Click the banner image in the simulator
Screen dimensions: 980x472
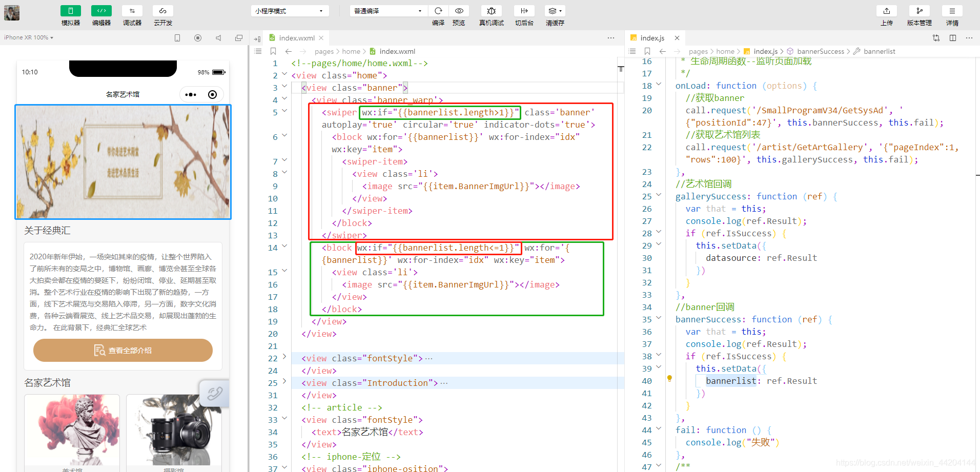pos(123,162)
